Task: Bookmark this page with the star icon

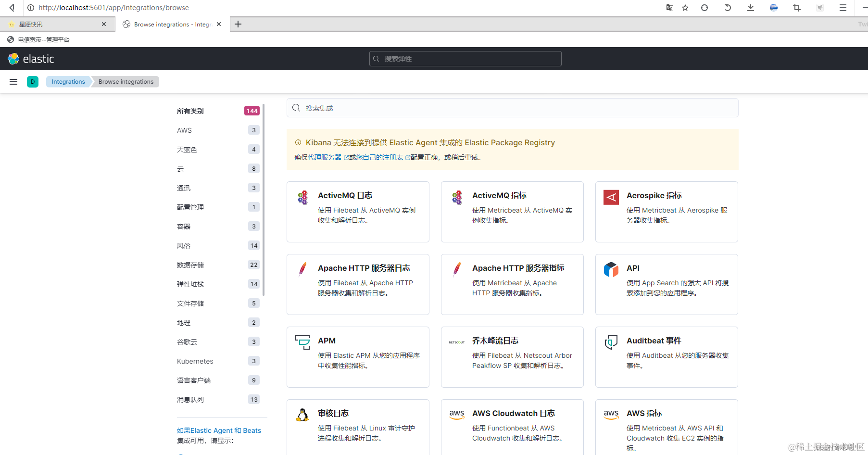Action: click(x=685, y=8)
